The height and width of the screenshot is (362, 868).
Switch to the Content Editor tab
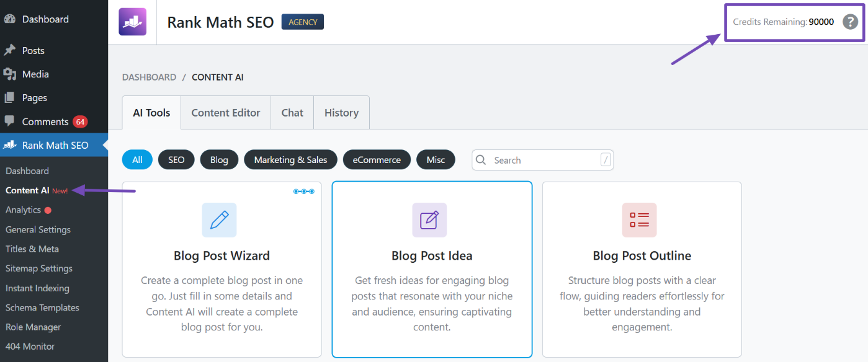[225, 113]
